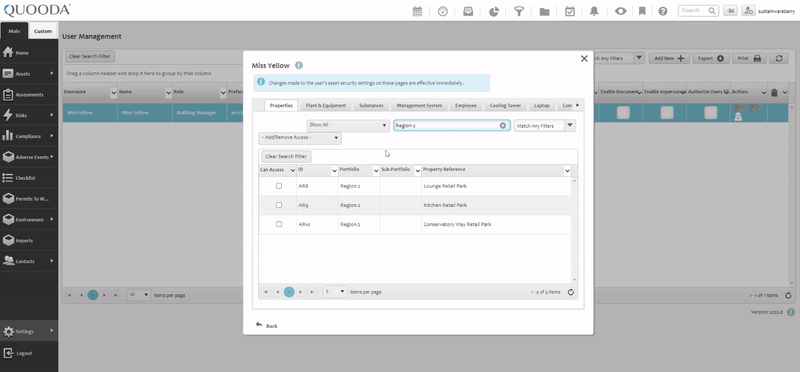Switch to the Cooling Tower tab

(505, 106)
